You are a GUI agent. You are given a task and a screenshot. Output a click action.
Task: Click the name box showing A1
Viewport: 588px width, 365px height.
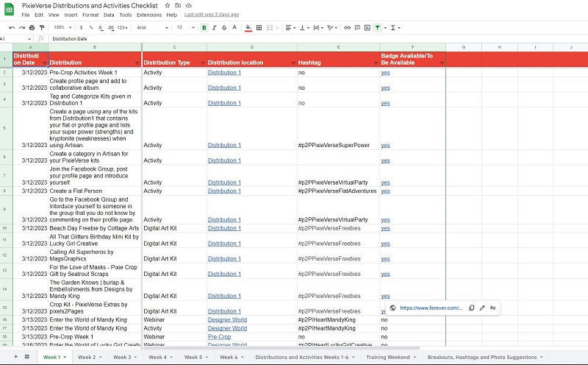pos(15,39)
